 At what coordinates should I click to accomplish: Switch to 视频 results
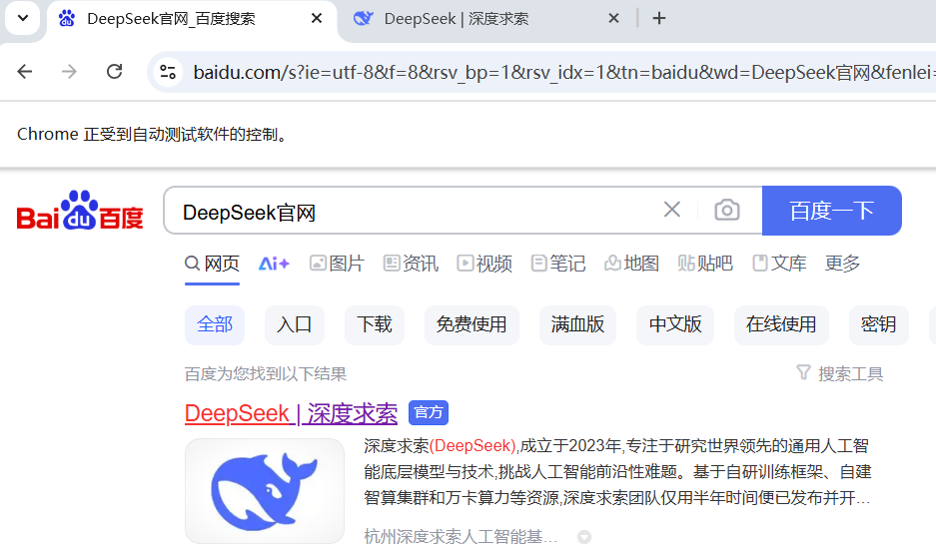(x=484, y=263)
